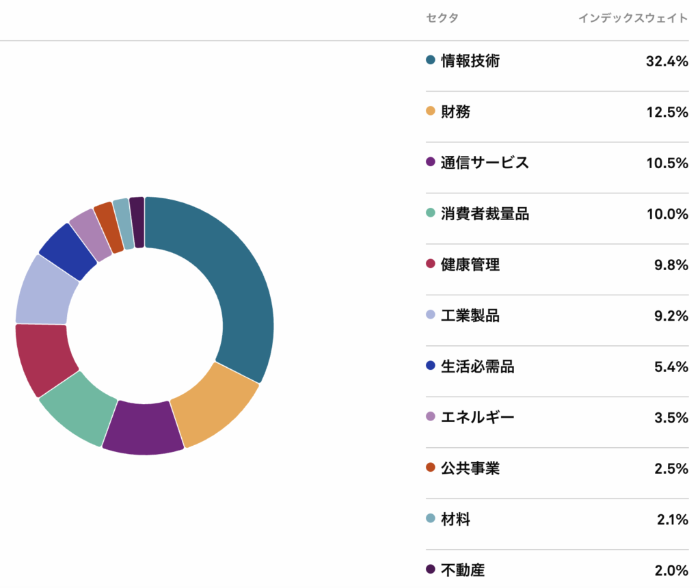This screenshot has height=588, width=700.
Task: Click the crimson 健康管理 donut slice
Action: (43, 358)
